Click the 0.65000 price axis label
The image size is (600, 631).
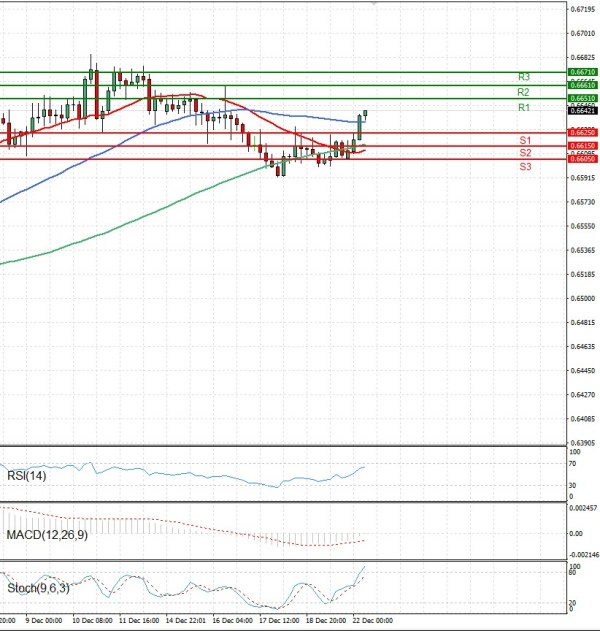pyautogui.click(x=583, y=298)
